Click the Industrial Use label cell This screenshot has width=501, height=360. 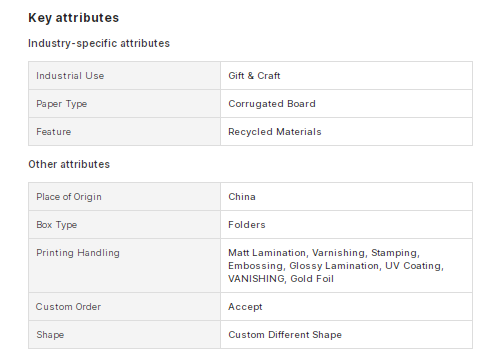coord(124,76)
